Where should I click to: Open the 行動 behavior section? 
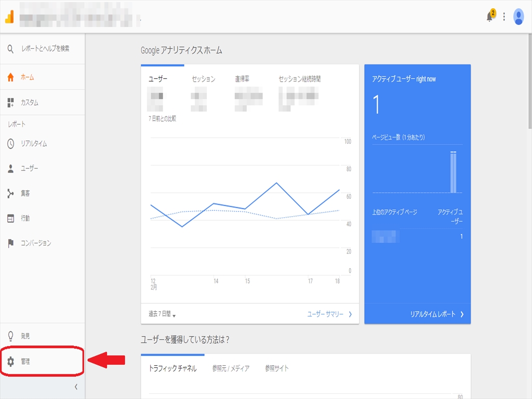pos(25,219)
